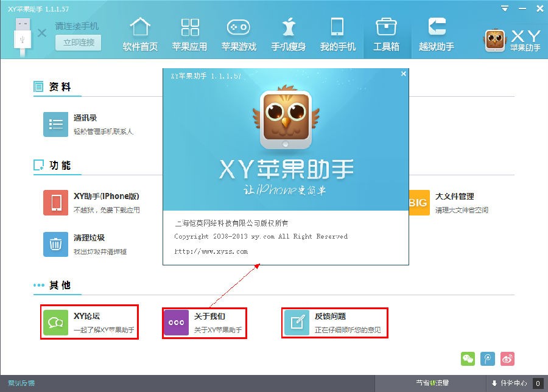The width and height of the screenshot is (548, 392).
Task: Select the 清理垃圾 label
Action: 89,238
